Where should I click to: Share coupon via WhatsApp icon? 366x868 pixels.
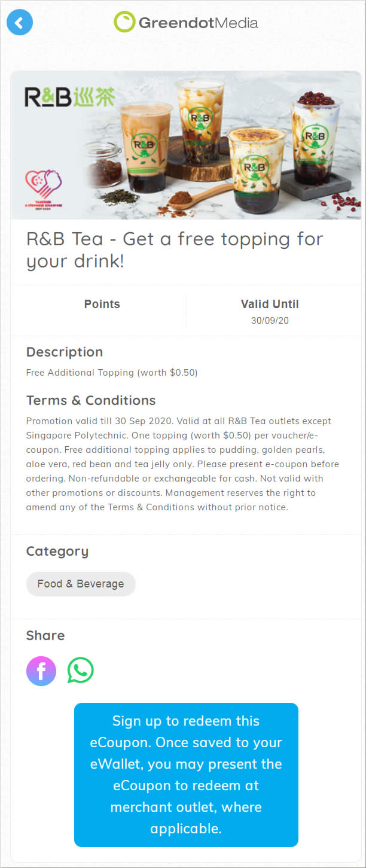81,671
